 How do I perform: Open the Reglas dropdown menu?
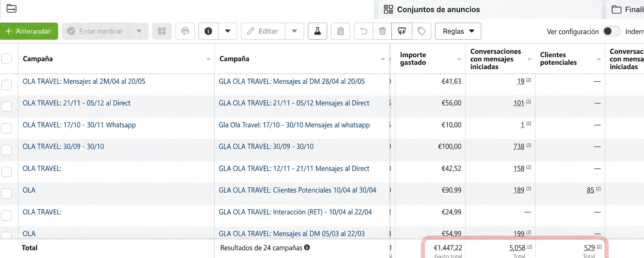pos(458,31)
